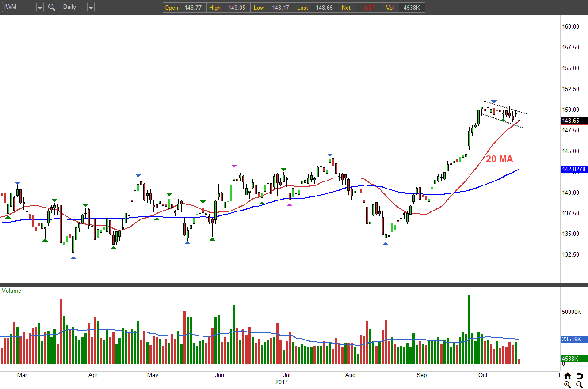This screenshot has width=588, height=389.
Task: Zoom out using the minus magnifier
Action: (x=580, y=385)
